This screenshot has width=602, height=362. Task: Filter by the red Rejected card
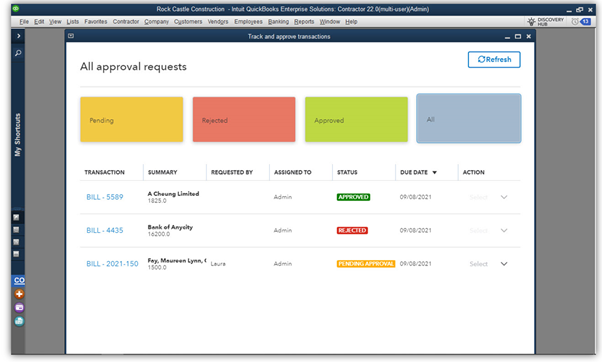point(244,119)
